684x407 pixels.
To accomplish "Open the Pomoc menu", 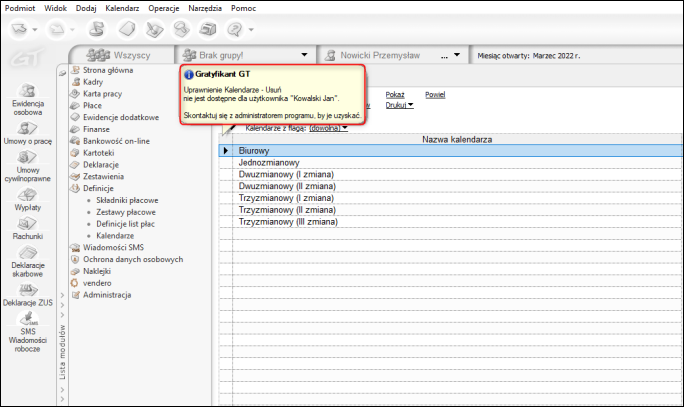I will click(x=243, y=8).
